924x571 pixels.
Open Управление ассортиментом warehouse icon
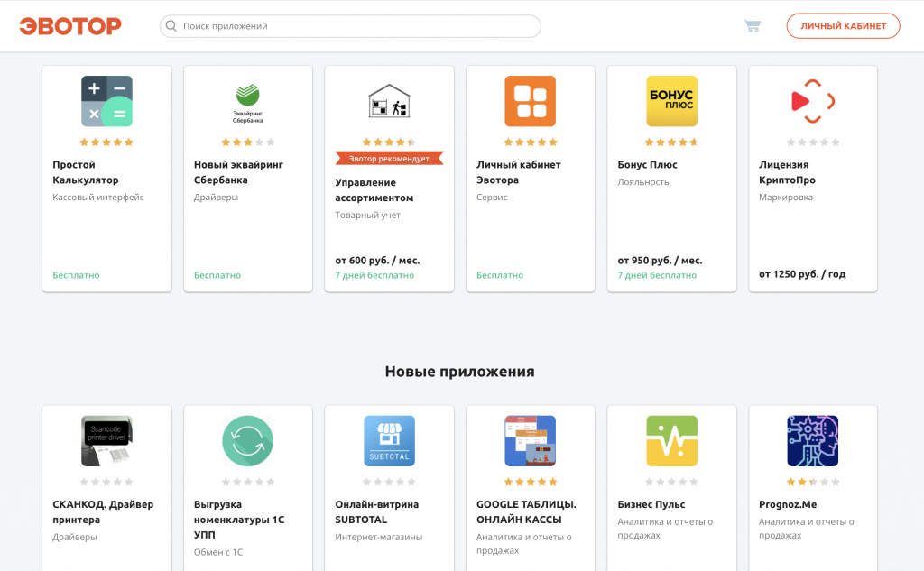(389, 101)
